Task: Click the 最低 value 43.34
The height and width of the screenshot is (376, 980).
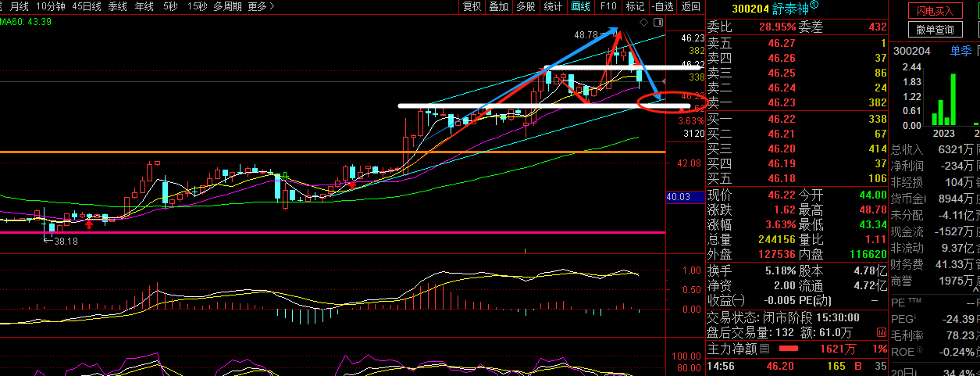Action: pos(871,226)
